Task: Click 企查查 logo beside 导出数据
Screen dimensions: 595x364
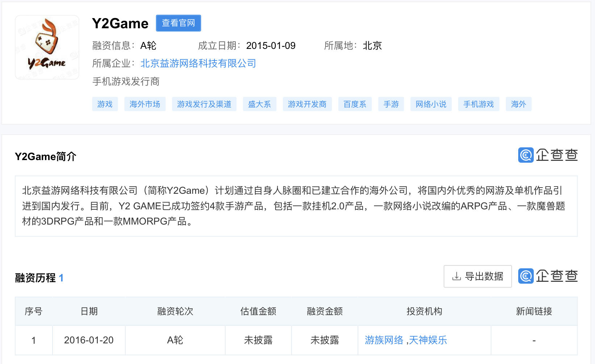Action: (548, 276)
